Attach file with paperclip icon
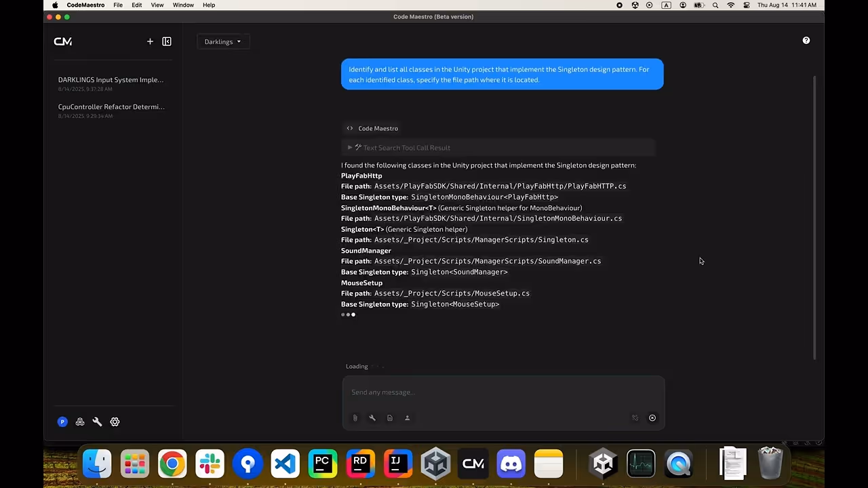The image size is (868, 488). 355,418
